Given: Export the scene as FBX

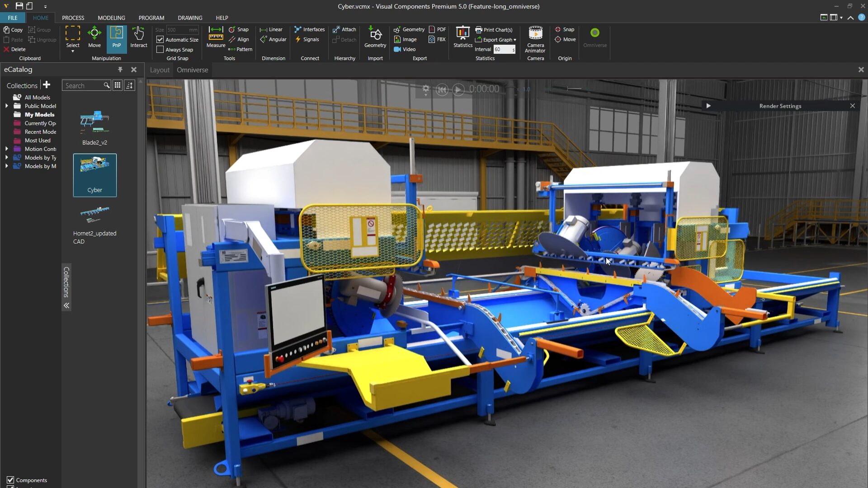Looking at the screenshot, I should [437, 39].
